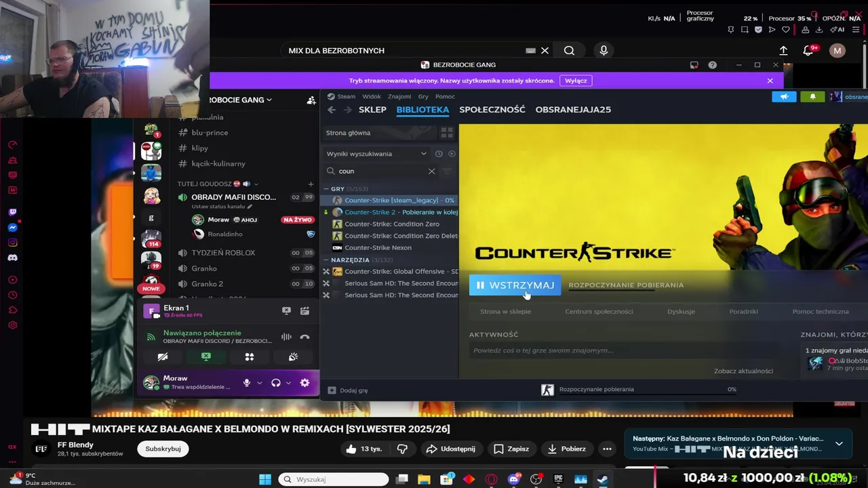Image resolution: width=868 pixels, height=488 pixels.
Task: Join the TYDZIEŃ ROBLOX voice channel
Action: (x=223, y=253)
